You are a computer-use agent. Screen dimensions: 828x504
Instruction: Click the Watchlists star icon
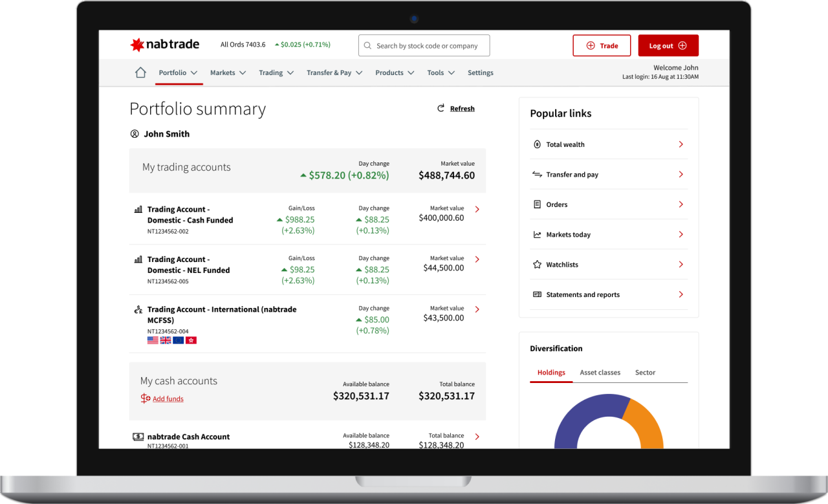(537, 265)
